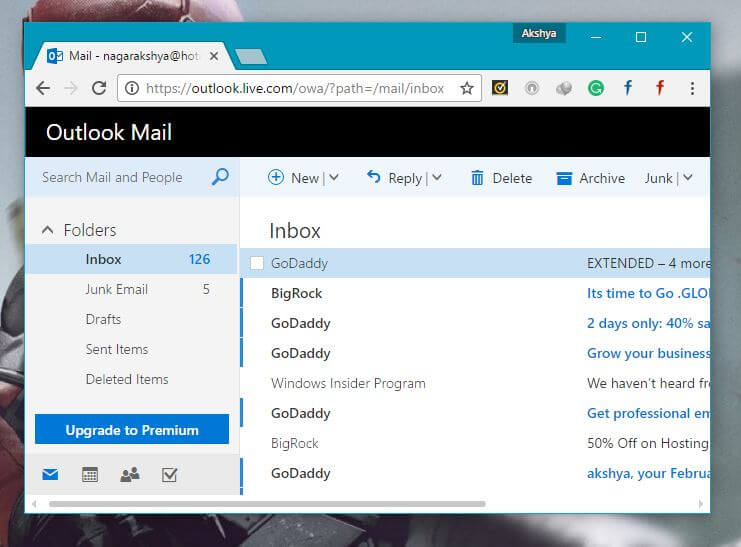Image resolution: width=741 pixels, height=547 pixels.
Task: Check the box beside first GoDaddy email
Action: pyautogui.click(x=257, y=263)
